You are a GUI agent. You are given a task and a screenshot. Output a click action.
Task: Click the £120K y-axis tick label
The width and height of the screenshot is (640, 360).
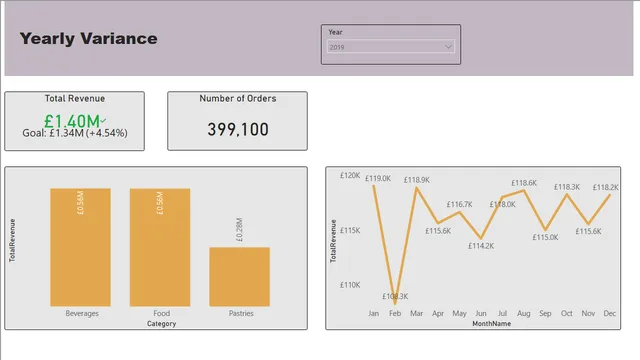tap(350, 176)
